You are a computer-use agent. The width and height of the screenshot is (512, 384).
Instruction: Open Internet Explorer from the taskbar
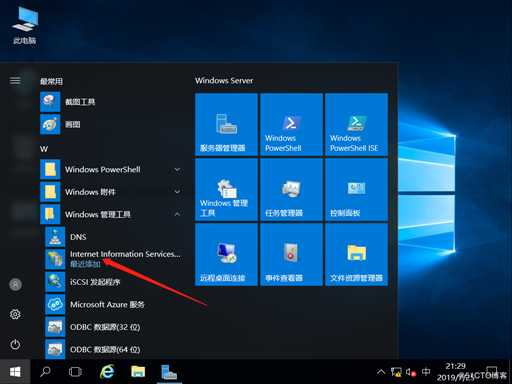(107, 371)
